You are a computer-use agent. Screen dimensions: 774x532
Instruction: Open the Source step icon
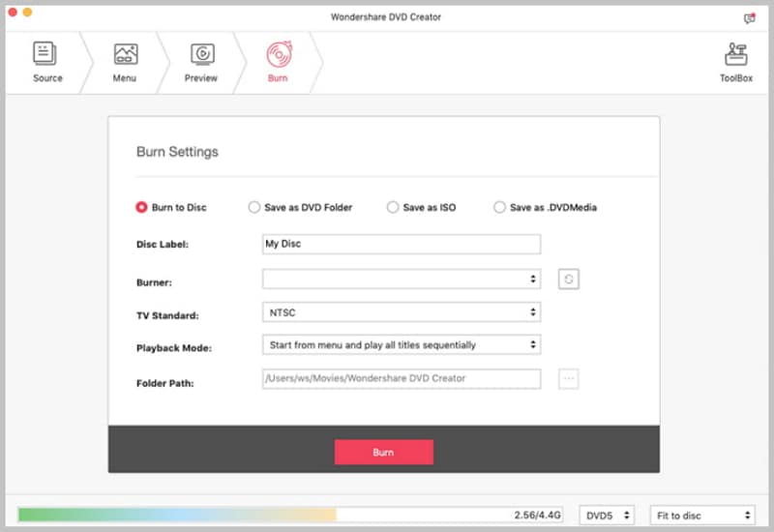coord(45,53)
